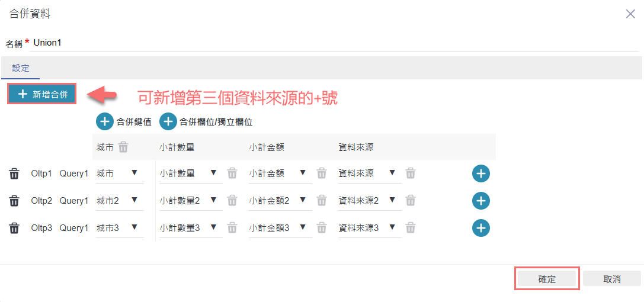Cancel the dialog using 取消
This screenshot has height=302, width=644.
(x=611, y=279)
